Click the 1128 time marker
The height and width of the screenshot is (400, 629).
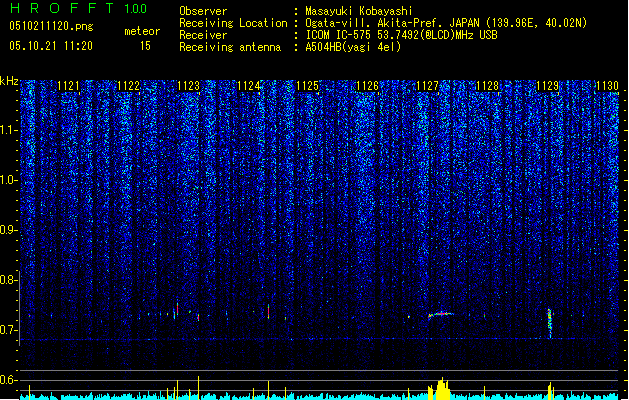(487, 86)
